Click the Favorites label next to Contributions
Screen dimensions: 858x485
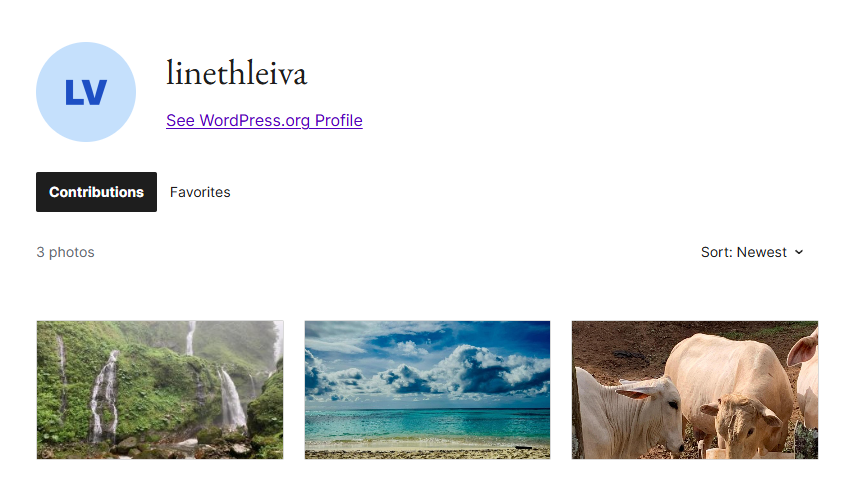pyautogui.click(x=200, y=192)
